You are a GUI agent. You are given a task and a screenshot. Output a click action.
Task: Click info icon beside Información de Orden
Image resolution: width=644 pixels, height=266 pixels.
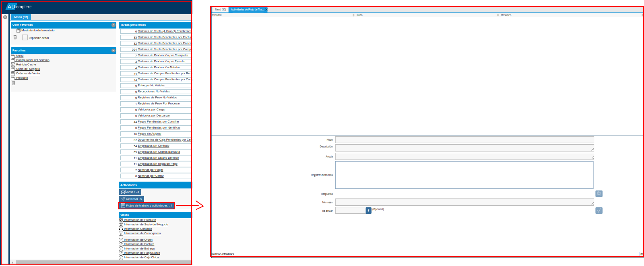point(121,240)
